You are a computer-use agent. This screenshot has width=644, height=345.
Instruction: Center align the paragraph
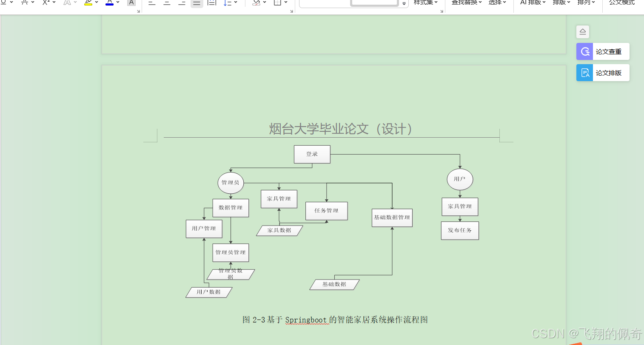167,3
